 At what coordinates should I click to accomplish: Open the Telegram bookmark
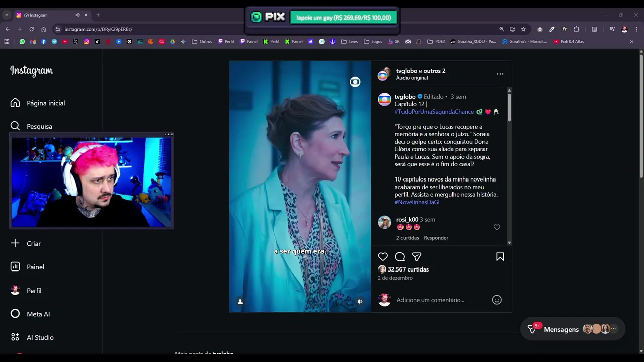(x=54, y=42)
